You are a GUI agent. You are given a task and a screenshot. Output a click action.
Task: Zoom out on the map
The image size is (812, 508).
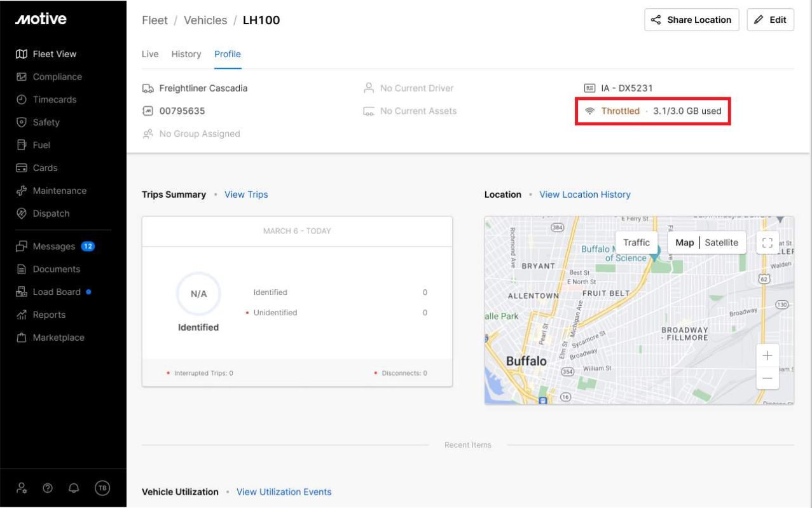click(767, 378)
